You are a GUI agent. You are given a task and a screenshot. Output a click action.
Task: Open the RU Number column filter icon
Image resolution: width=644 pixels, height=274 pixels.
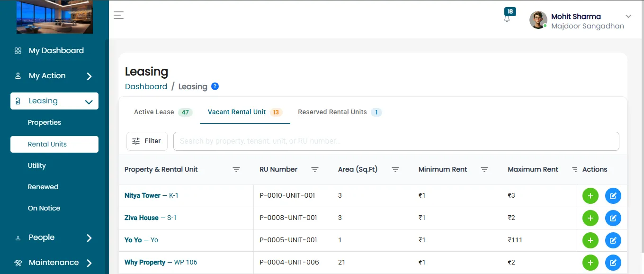pyautogui.click(x=315, y=170)
